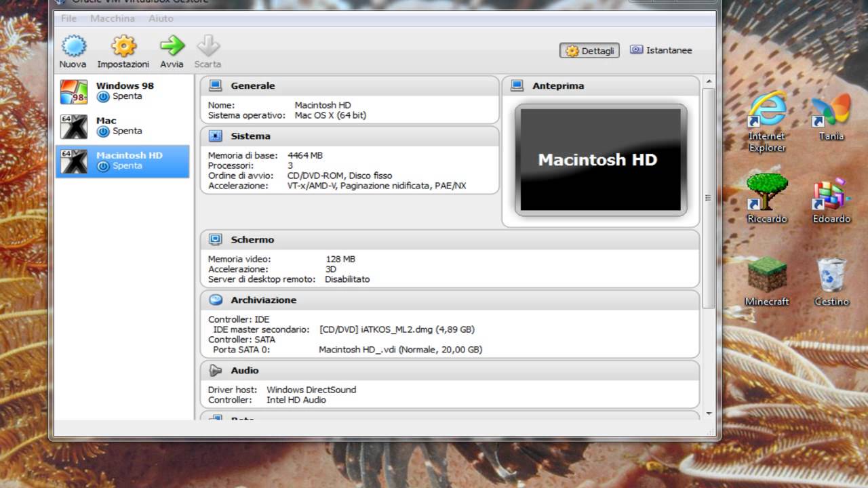Select the Mac virtual machine icon
Image resolution: width=868 pixels, height=488 pixels.
pos(73,127)
